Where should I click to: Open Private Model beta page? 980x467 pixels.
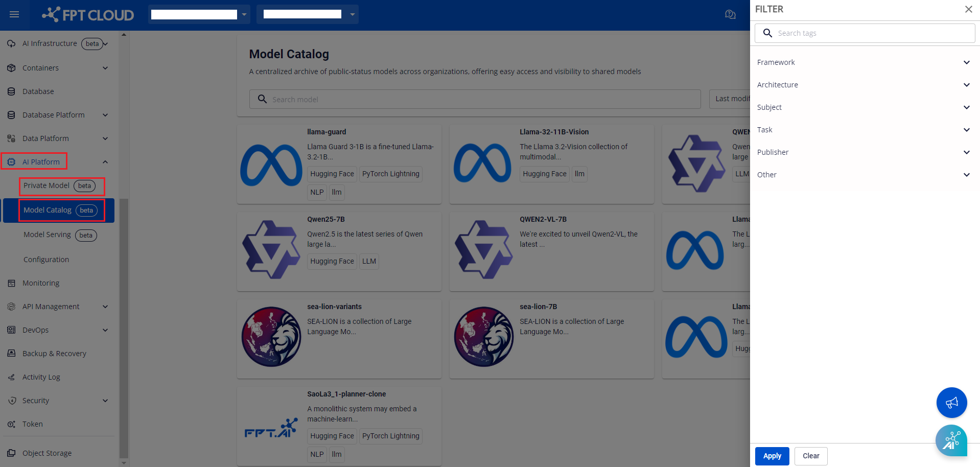point(59,185)
